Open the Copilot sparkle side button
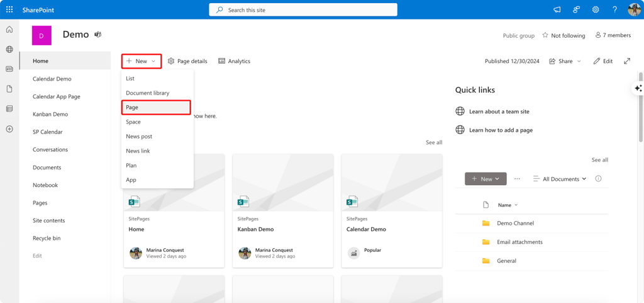 638,88
